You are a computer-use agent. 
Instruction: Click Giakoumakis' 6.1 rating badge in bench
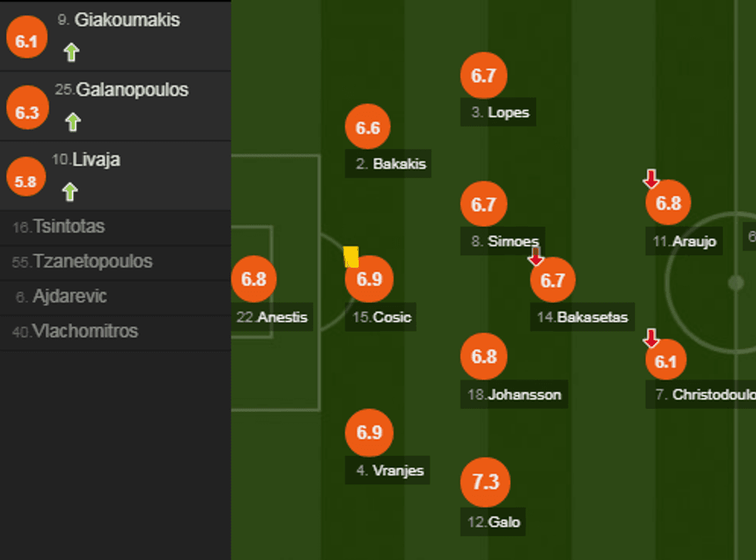pyautogui.click(x=27, y=41)
